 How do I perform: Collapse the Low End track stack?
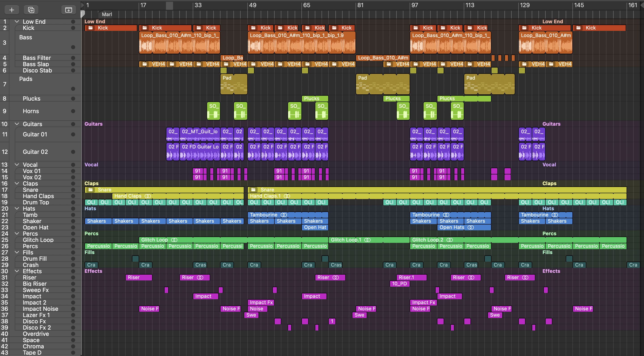(x=17, y=21)
